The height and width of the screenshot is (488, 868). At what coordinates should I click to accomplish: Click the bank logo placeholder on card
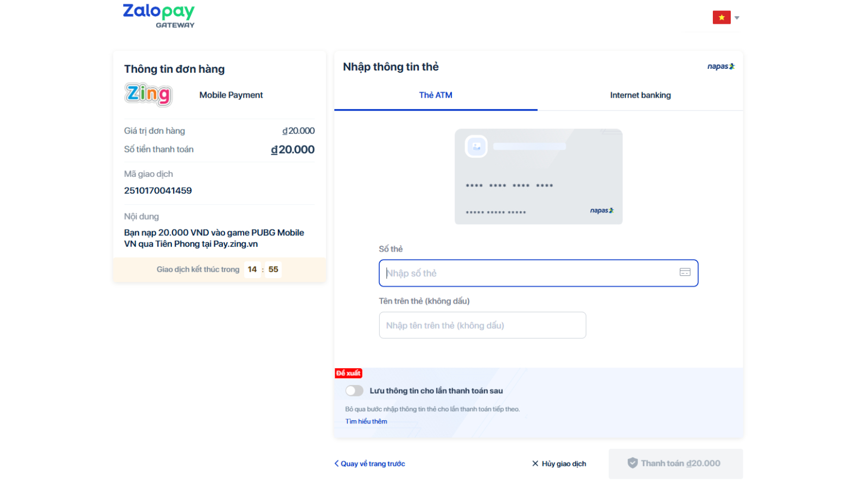click(x=476, y=146)
